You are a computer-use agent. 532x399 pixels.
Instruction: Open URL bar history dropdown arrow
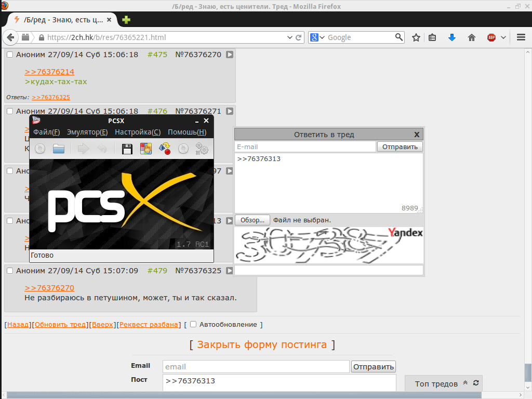coord(289,37)
